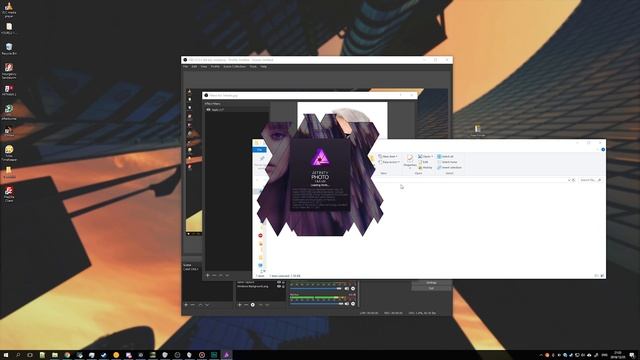Screen dimensions: 640x360
Task: Open source properties gear in OBS Sources
Action: (x=253, y=305)
